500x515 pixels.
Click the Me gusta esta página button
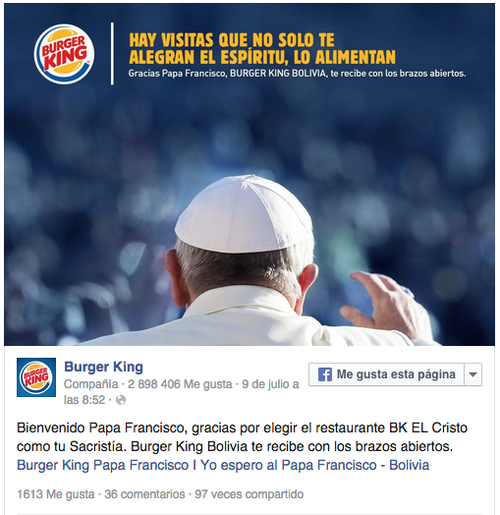(x=387, y=374)
